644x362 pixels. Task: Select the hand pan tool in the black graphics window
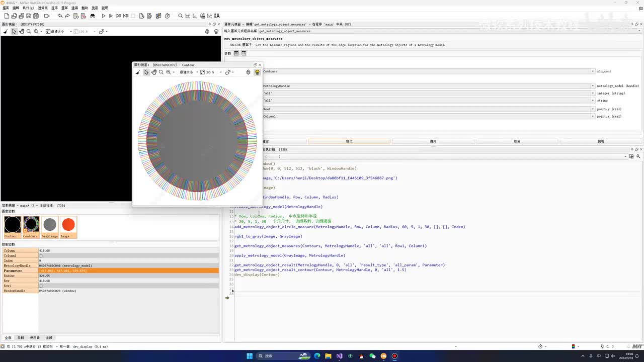click(22, 31)
